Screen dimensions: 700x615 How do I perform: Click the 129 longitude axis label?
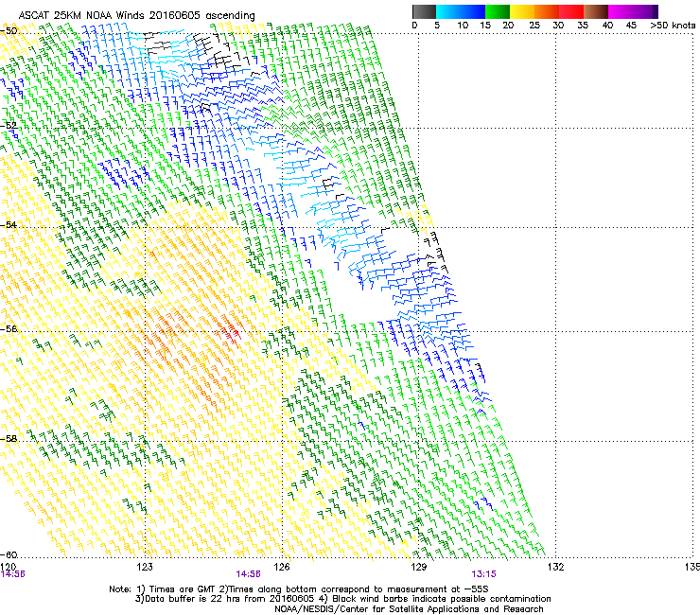pos(419,567)
